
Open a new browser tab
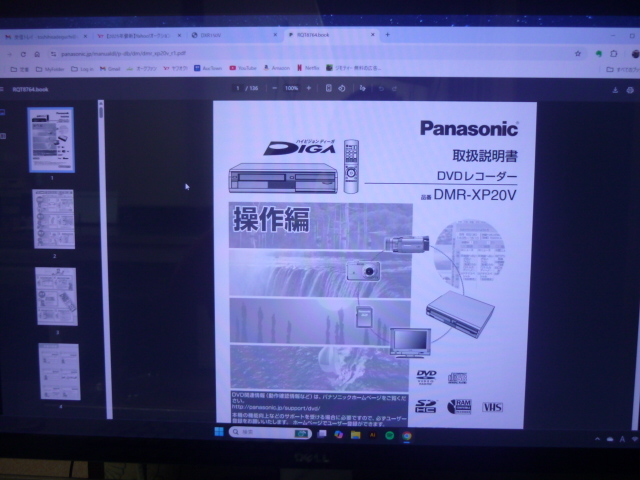point(387,35)
